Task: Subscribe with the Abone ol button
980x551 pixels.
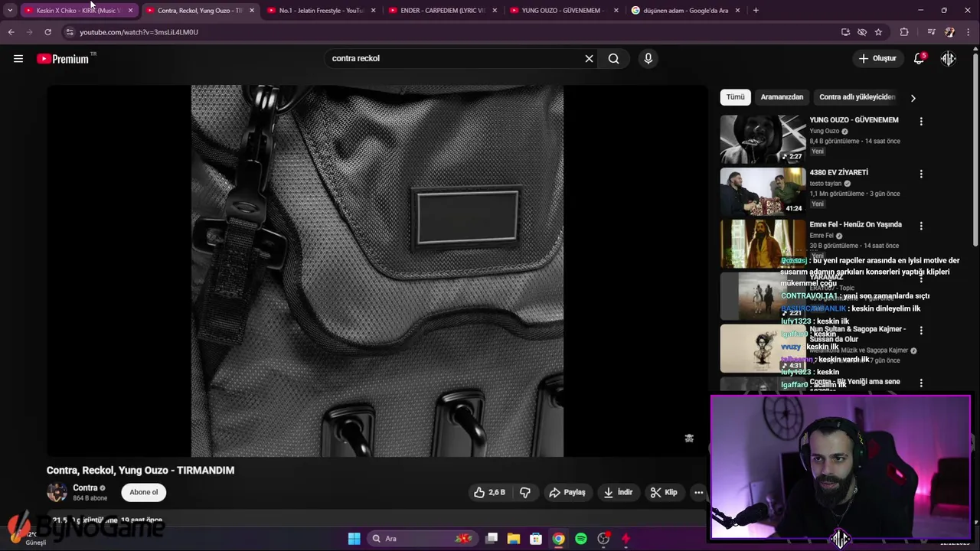Action: pos(144,492)
